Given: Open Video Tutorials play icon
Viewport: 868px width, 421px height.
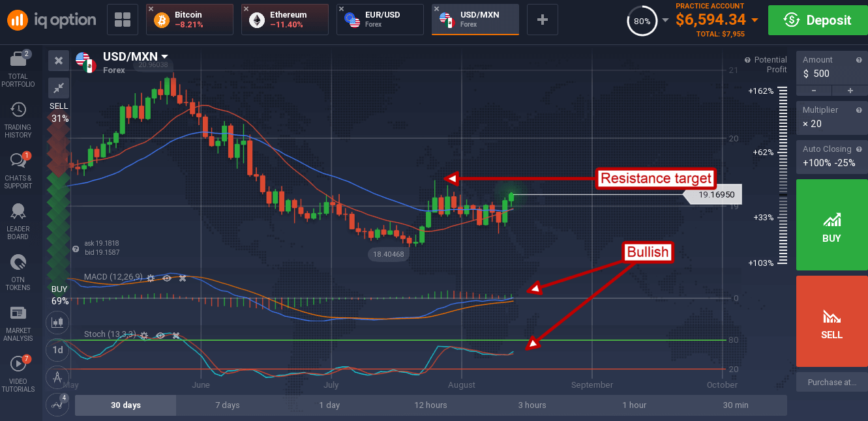Looking at the screenshot, I should pos(18,364).
